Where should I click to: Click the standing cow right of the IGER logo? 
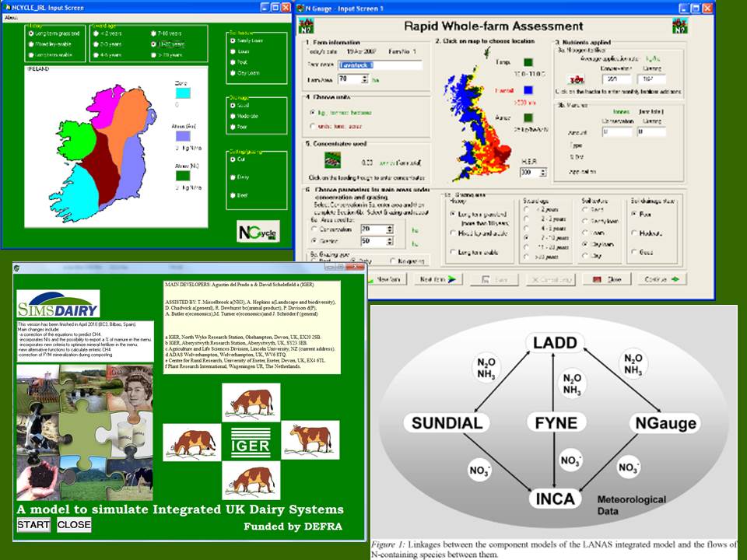point(310,440)
